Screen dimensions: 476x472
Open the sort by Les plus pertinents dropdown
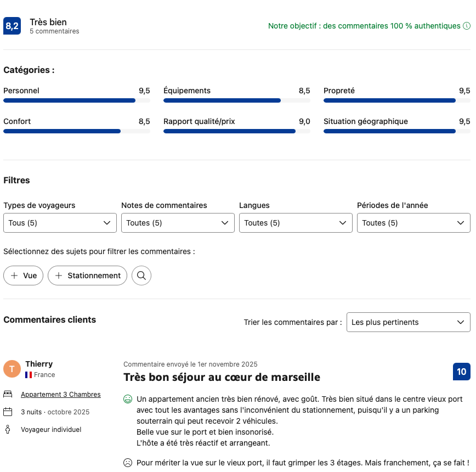[408, 322]
